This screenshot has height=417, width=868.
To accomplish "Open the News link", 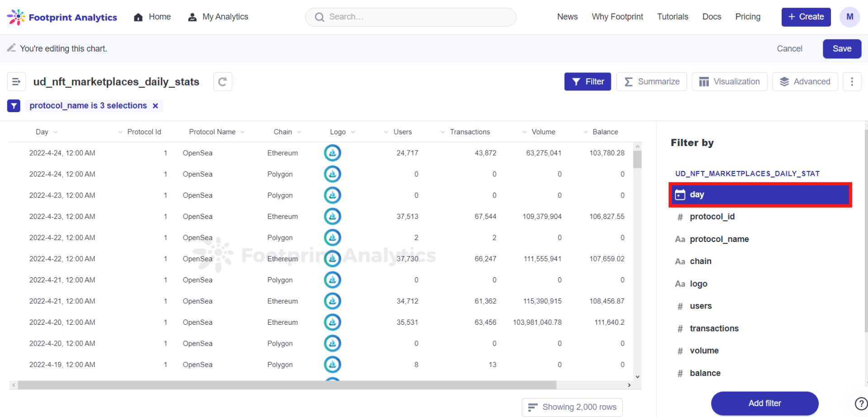I will 567,17.
